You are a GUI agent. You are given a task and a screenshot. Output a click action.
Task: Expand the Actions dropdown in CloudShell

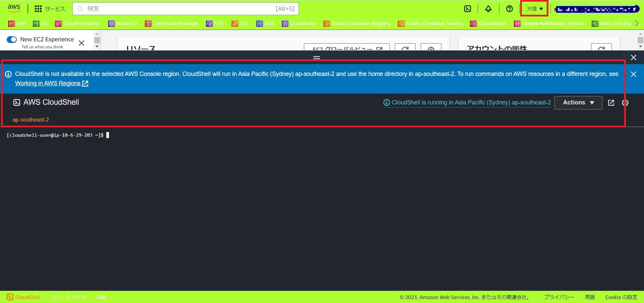pyautogui.click(x=578, y=103)
